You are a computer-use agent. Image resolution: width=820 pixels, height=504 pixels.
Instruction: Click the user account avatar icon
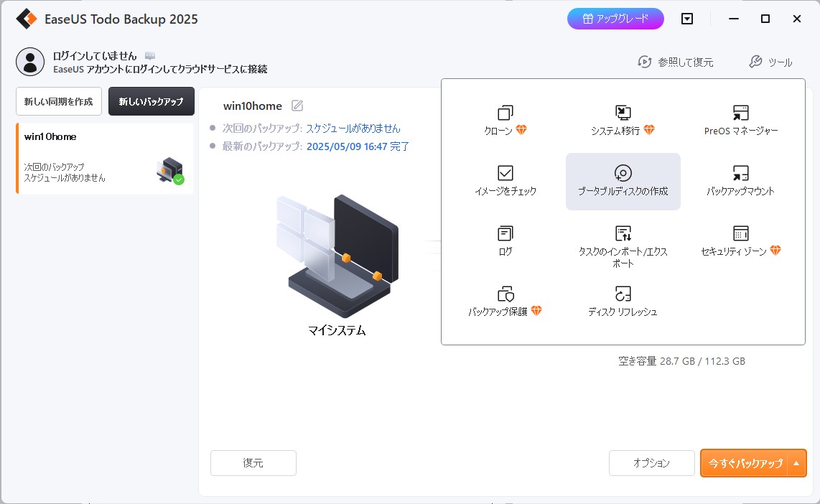point(30,62)
